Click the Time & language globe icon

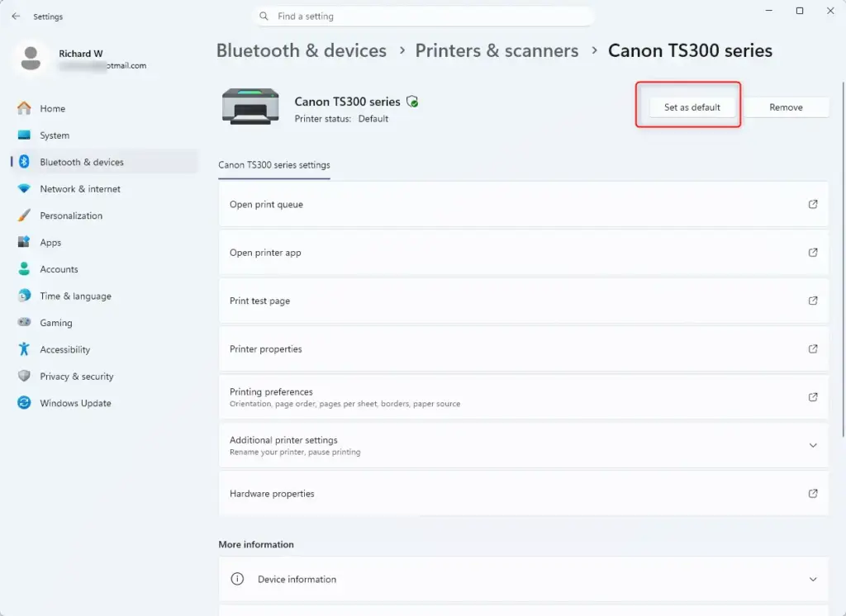(x=24, y=296)
